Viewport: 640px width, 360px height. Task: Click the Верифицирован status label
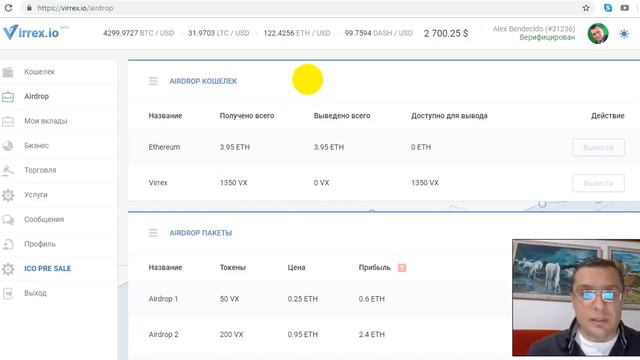[x=547, y=38]
